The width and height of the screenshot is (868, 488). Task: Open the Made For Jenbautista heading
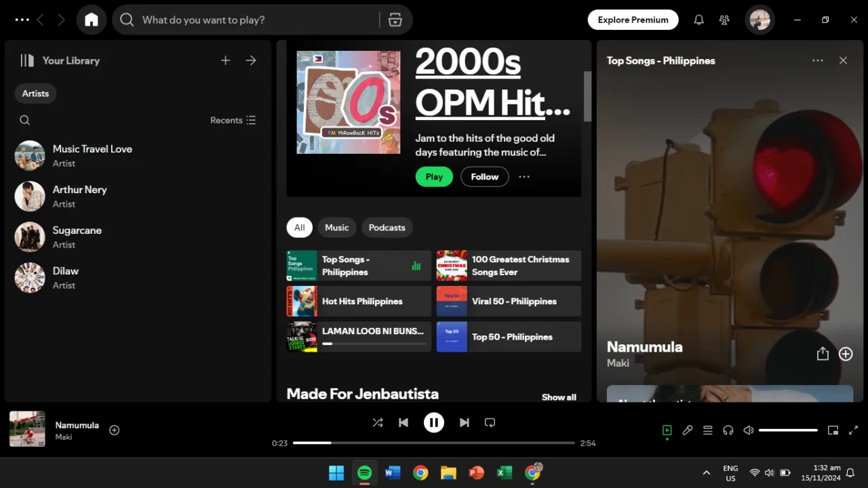coord(363,394)
